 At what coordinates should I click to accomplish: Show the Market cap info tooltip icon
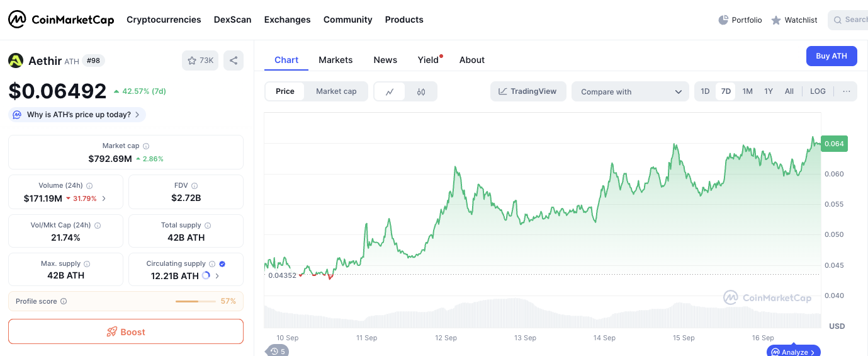pyautogui.click(x=146, y=146)
